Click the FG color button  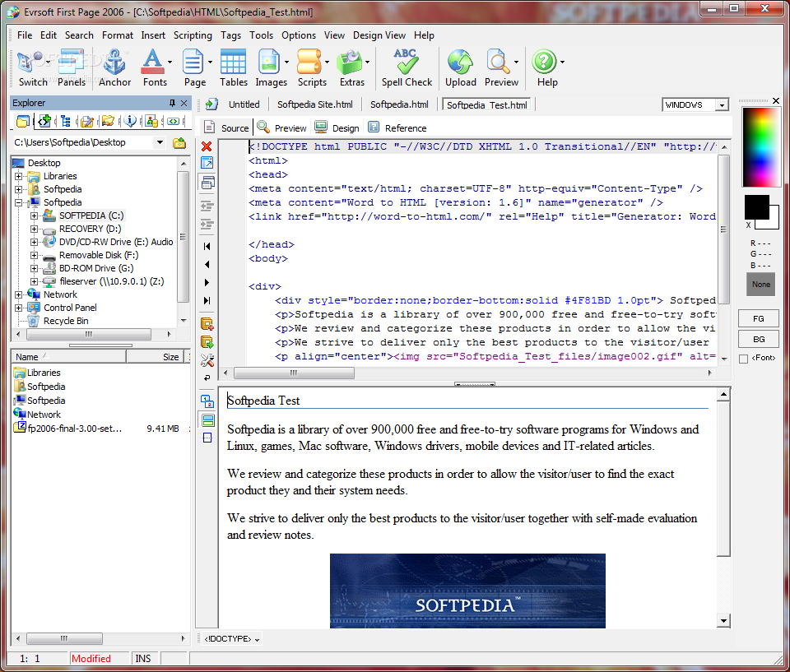pos(759,318)
